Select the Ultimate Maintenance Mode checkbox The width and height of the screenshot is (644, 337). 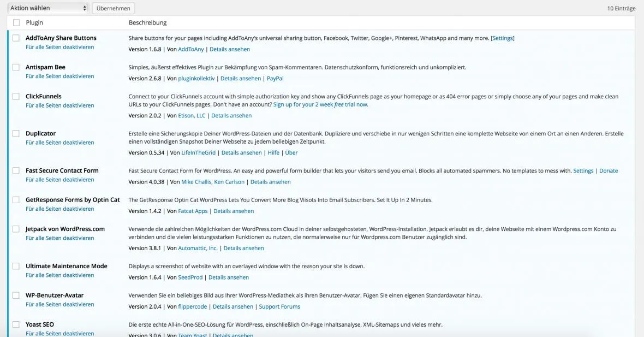click(x=16, y=266)
